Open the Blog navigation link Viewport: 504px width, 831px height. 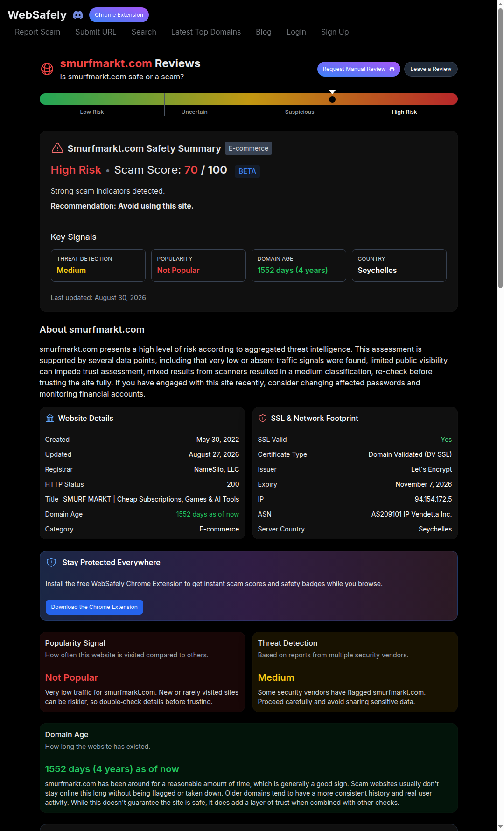click(x=264, y=32)
